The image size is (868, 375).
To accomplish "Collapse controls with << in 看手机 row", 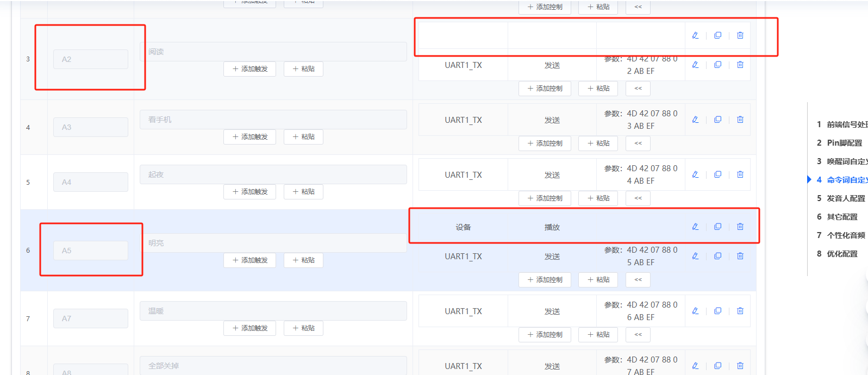I will tap(638, 143).
